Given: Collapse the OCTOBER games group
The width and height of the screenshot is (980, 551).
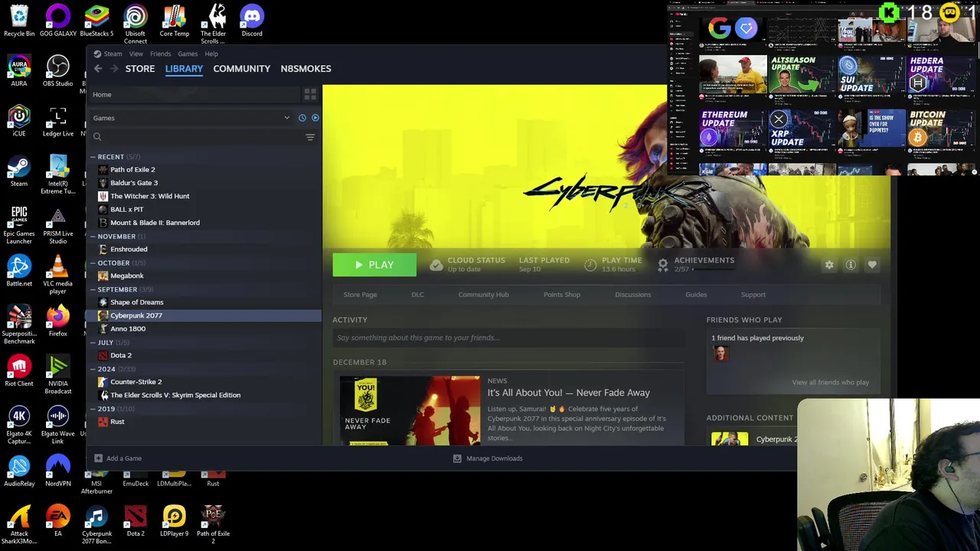Looking at the screenshot, I should (93, 263).
